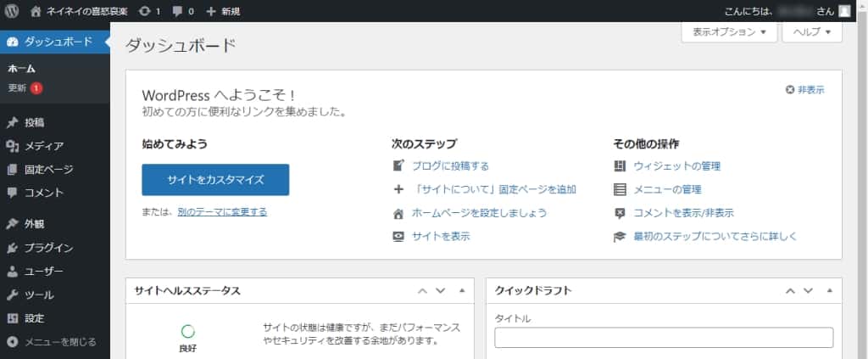The height and width of the screenshot is (359, 868).
Task: Click 最初のステップについてさらに詳しく link
Action: coord(715,236)
